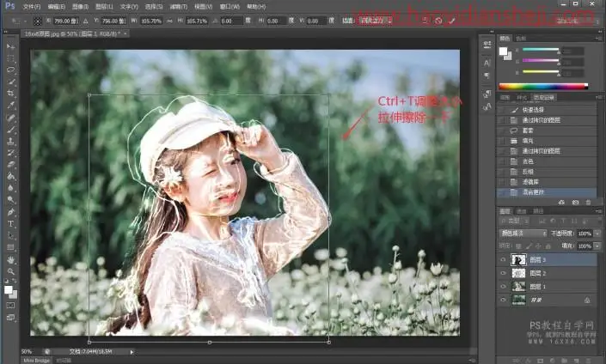
Task: Open the Layers panel flyout menu
Action: [598, 211]
